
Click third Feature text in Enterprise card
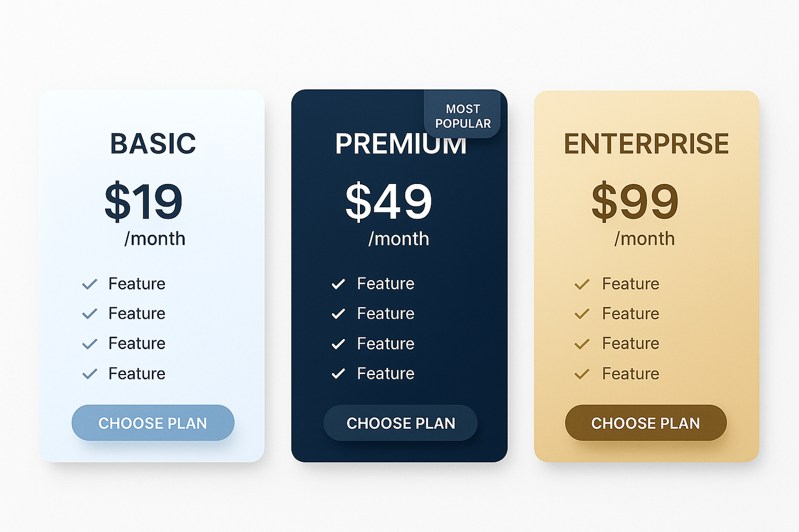630,343
